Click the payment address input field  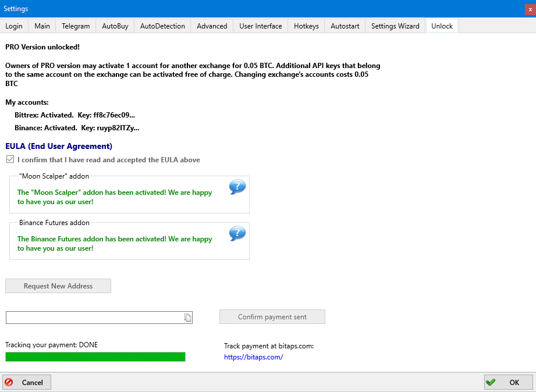(x=93, y=318)
